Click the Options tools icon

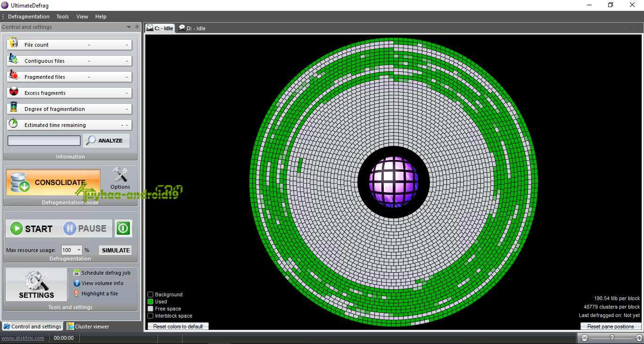point(120,176)
